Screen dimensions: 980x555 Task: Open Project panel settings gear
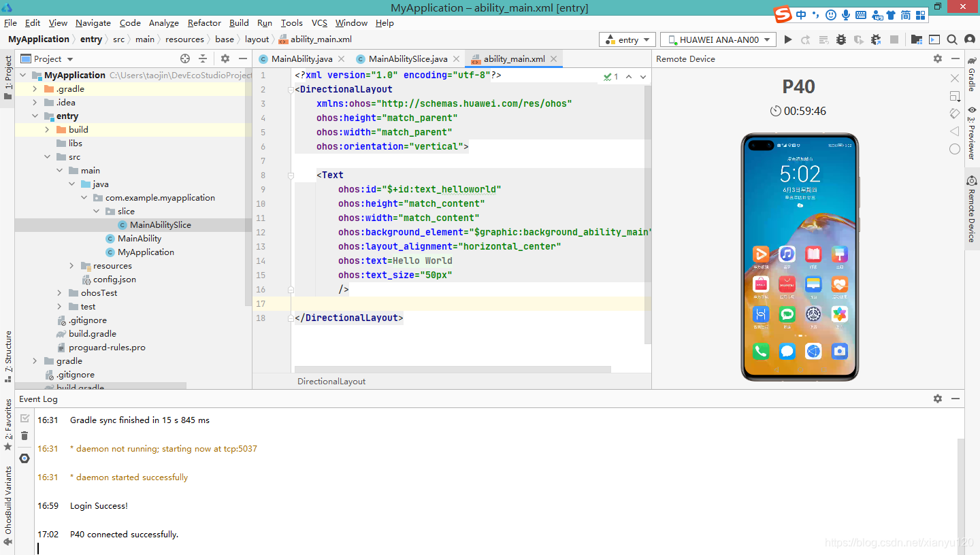point(225,58)
